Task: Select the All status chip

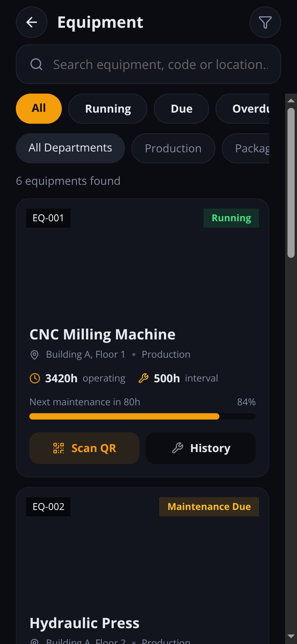Action: tap(39, 109)
